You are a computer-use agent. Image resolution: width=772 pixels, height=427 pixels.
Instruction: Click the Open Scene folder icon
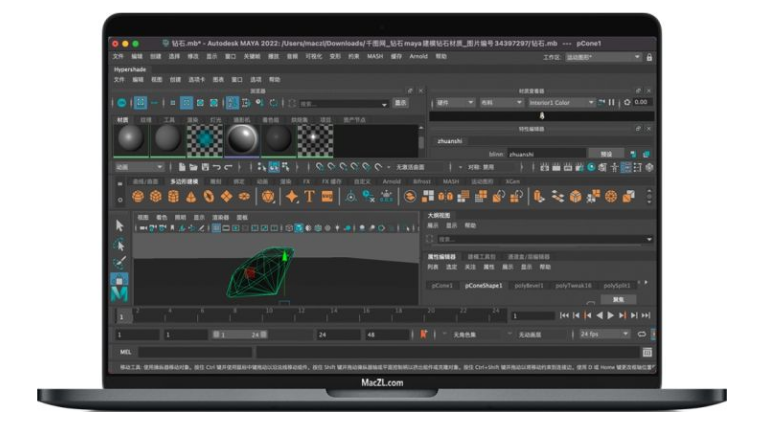click(x=193, y=167)
